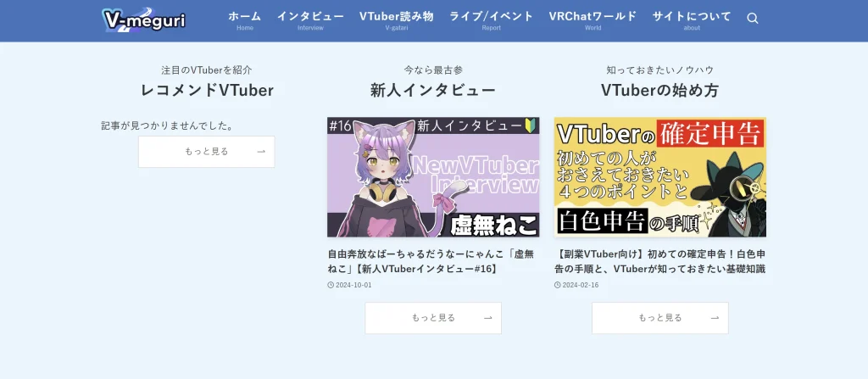Click the clock icon beside 2024-10-01
This screenshot has width=868, height=379.
[331, 286]
